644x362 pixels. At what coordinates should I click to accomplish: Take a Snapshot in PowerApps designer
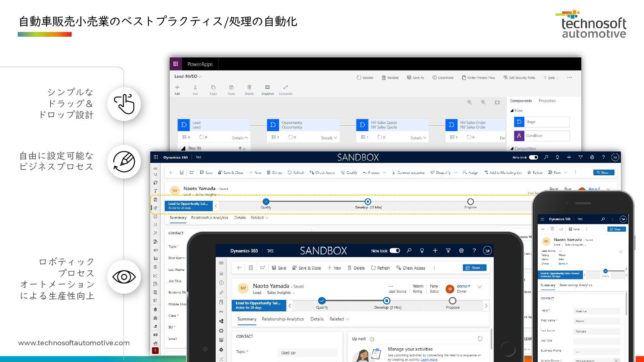point(268,90)
